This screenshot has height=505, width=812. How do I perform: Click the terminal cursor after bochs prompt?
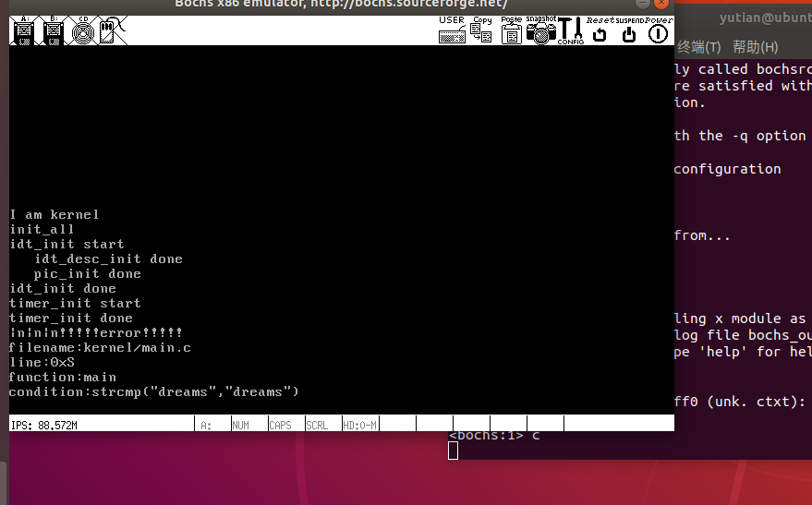[x=453, y=451]
